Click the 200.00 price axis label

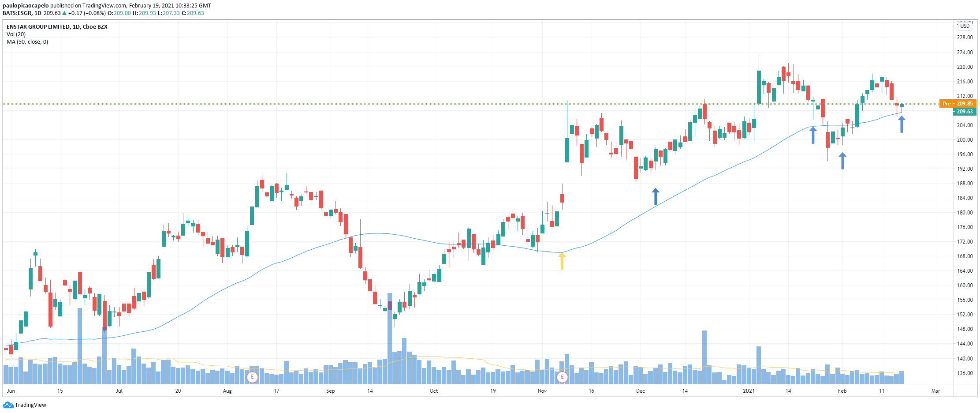(965, 140)
